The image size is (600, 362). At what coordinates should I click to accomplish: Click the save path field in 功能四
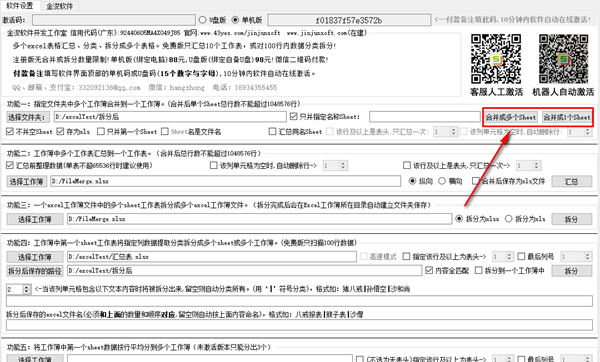pos(244,271)
